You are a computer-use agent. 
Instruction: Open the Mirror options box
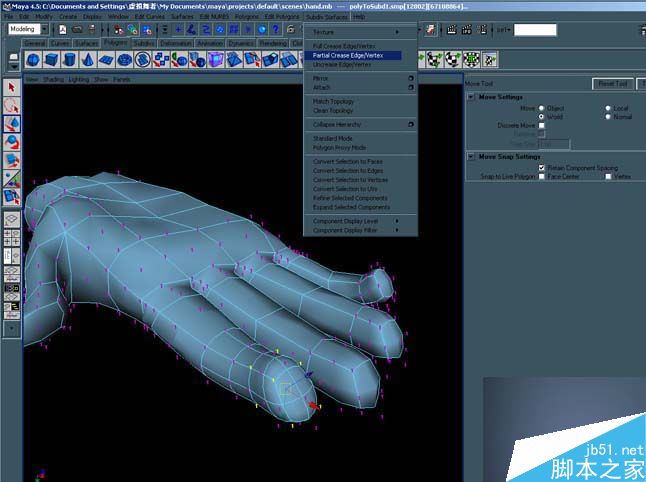click(411, 78)
